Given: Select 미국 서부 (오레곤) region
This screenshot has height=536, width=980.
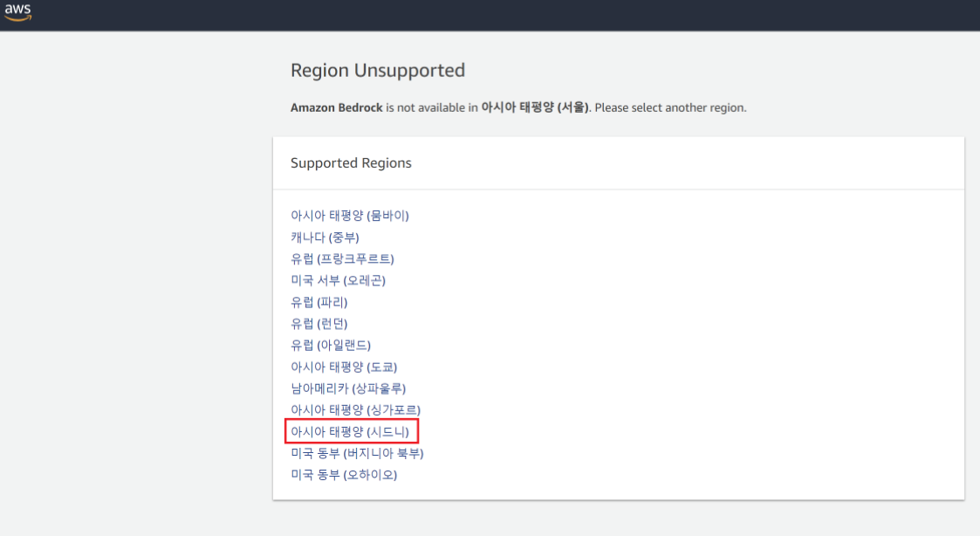Looking at the screenshot, I should point(338,280).
